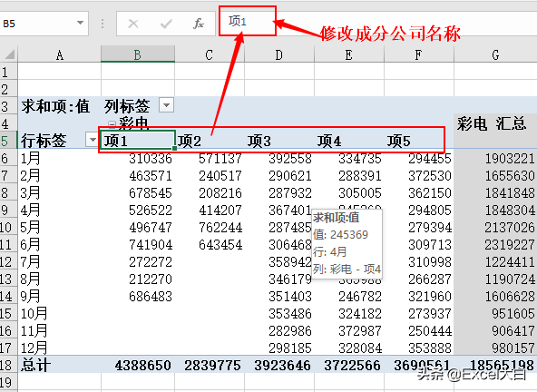Click cell value 334735
Viewport: 537px width, 392px height.
(x=360, y=159)
